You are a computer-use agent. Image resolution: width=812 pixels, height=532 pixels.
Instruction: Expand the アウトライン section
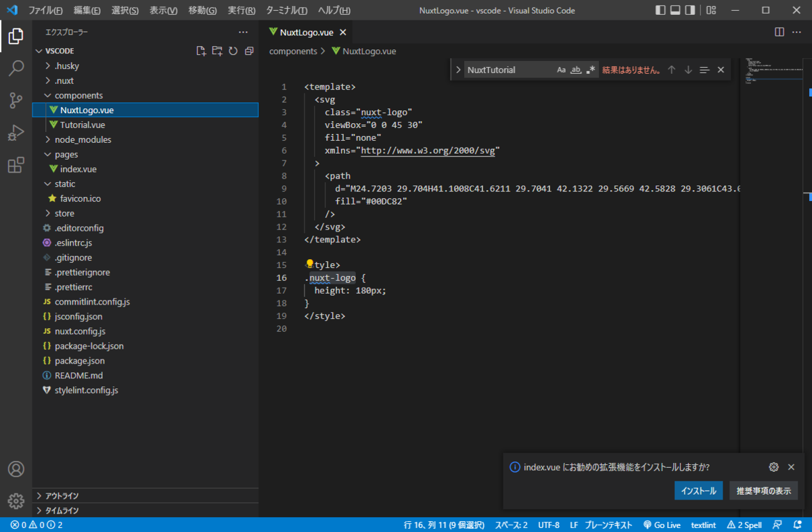145,495
